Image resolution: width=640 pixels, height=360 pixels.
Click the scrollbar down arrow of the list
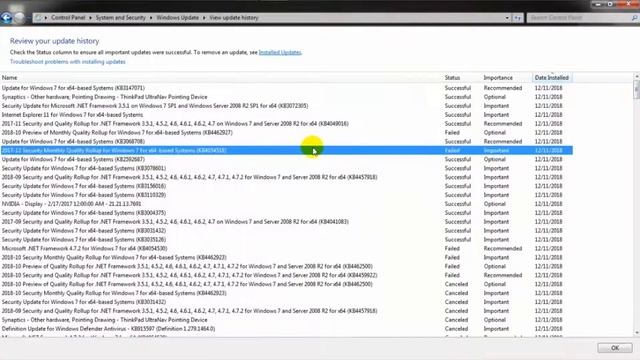636,333
